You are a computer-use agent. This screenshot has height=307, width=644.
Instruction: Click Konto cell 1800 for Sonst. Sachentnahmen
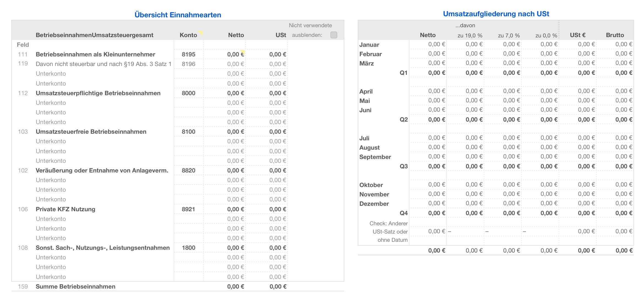[189, 248]
